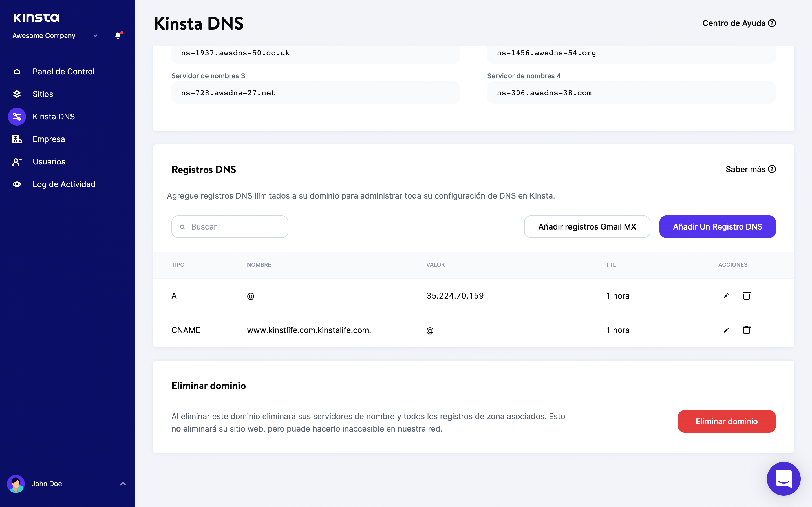The height and width of the screenshot is (507, 812).
Task: Open the chat support bubble icon
Action: 783,479
